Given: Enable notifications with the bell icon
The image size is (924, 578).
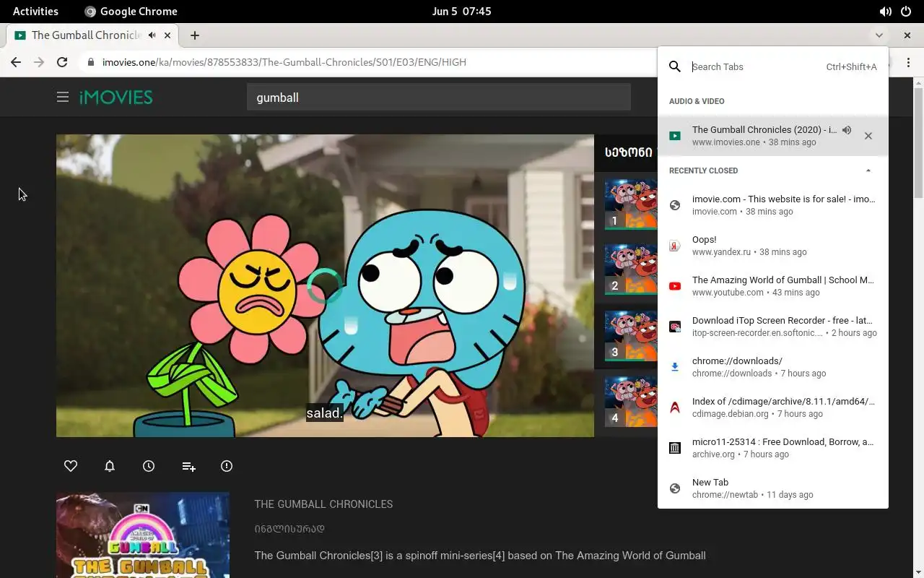Looking at the screenshot, I should tap(110, 466).
